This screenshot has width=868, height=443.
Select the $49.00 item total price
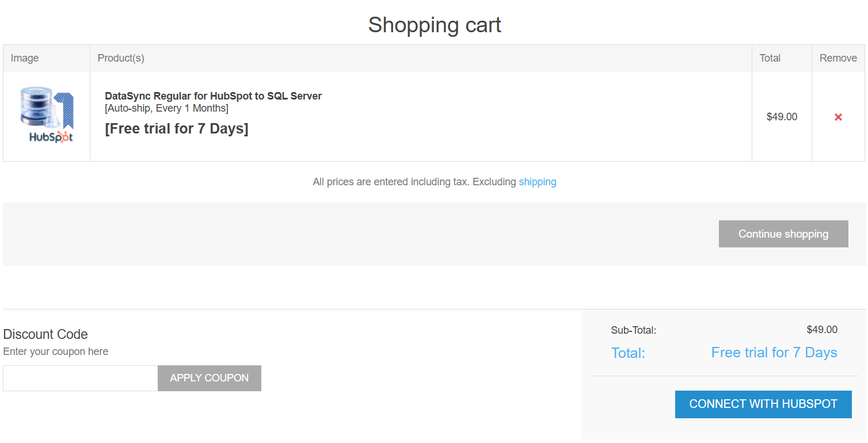[x=782, y=117]
